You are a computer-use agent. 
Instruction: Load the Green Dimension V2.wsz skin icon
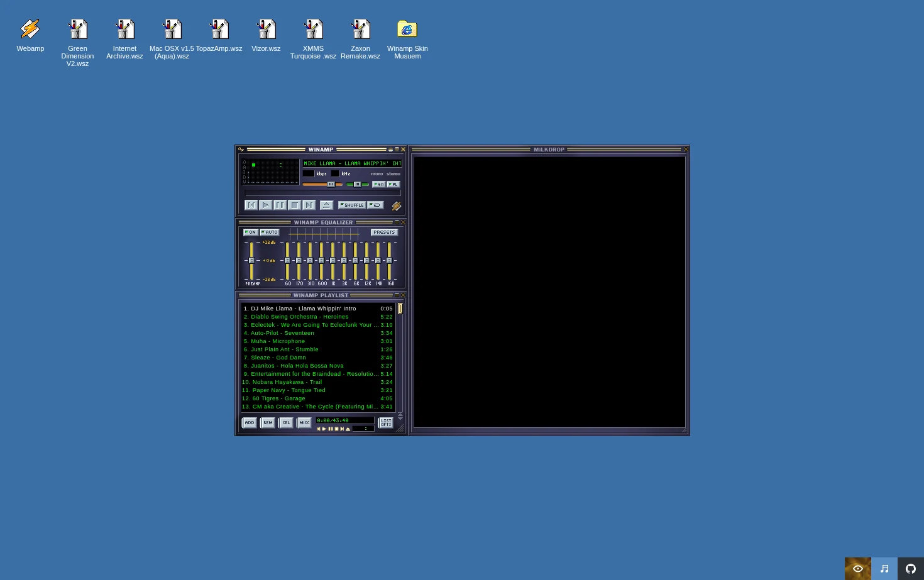[77, 42]
